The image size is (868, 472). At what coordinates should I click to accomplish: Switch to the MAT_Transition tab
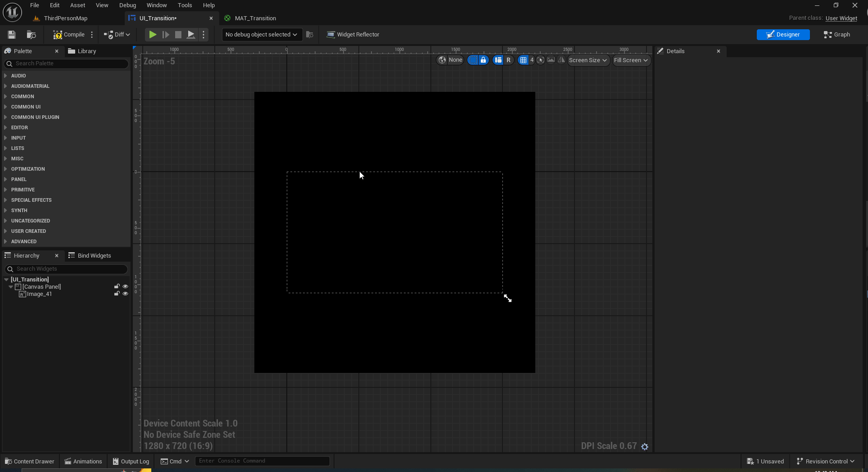pyautogui.click(x=255, y=18)
